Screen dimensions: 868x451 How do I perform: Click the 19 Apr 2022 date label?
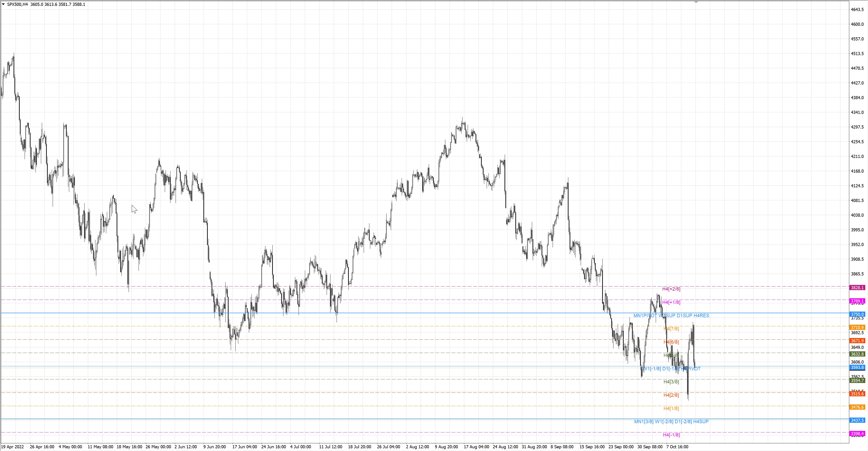pyautogui.click(x=12, y=447)
